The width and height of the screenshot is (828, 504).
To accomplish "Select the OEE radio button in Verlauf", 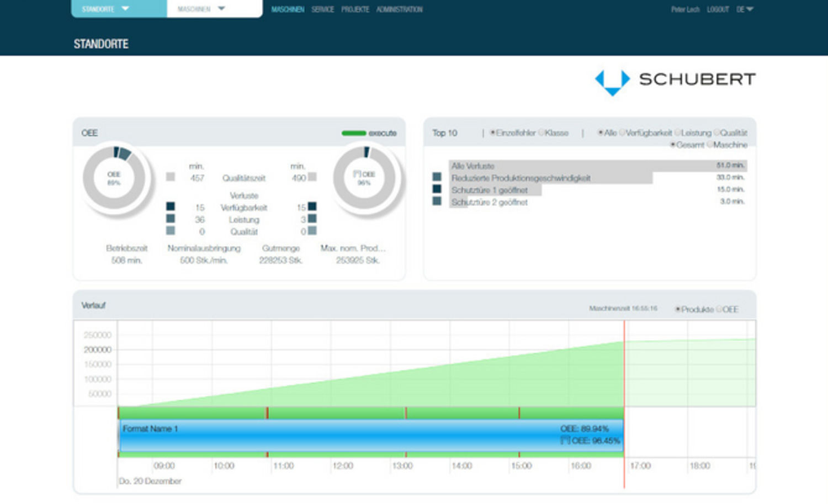I will tap(719, 309).
